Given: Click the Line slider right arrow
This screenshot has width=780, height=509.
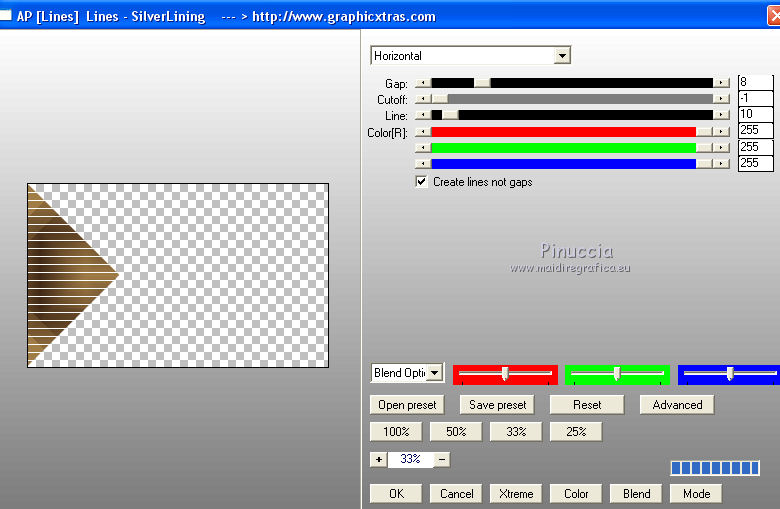Looking at the screenshot, I should [x=721, y=115].
